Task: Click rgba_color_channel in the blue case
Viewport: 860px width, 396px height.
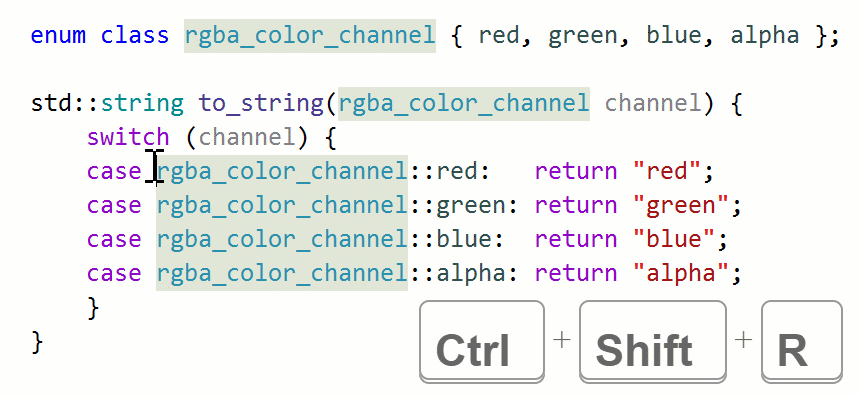Action: tap(282, 239)
